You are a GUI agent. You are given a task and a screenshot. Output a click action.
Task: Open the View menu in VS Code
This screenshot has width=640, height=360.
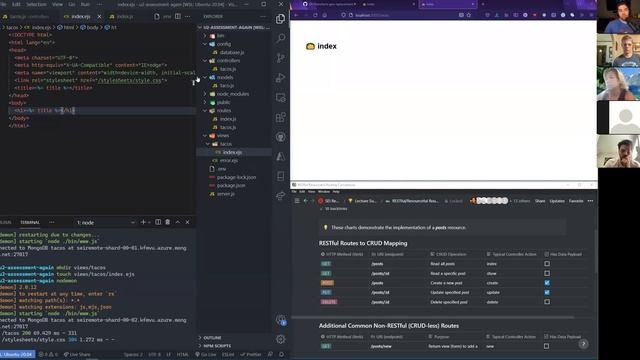click(57, 4)
